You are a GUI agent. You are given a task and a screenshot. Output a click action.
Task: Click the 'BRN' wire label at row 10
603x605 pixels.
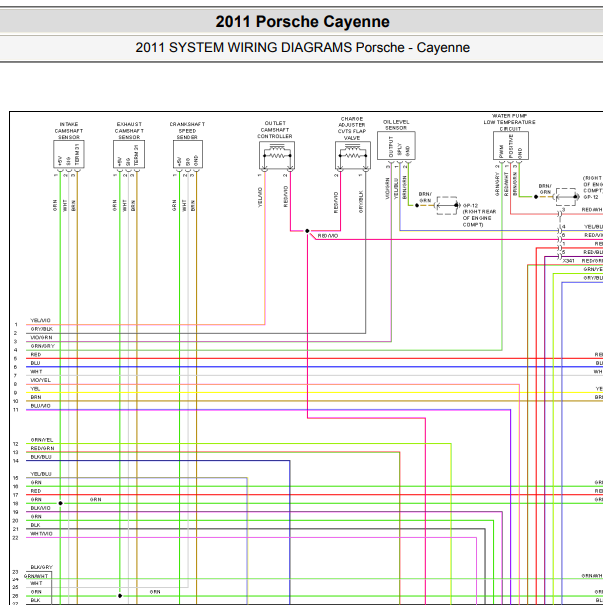click(36, 397)
